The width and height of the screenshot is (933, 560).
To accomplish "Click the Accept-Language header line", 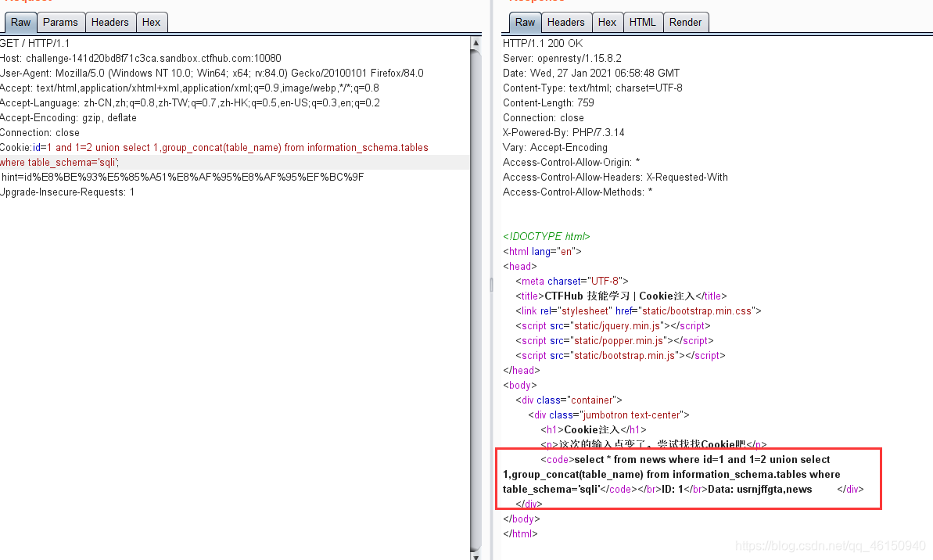I will 190,103.
